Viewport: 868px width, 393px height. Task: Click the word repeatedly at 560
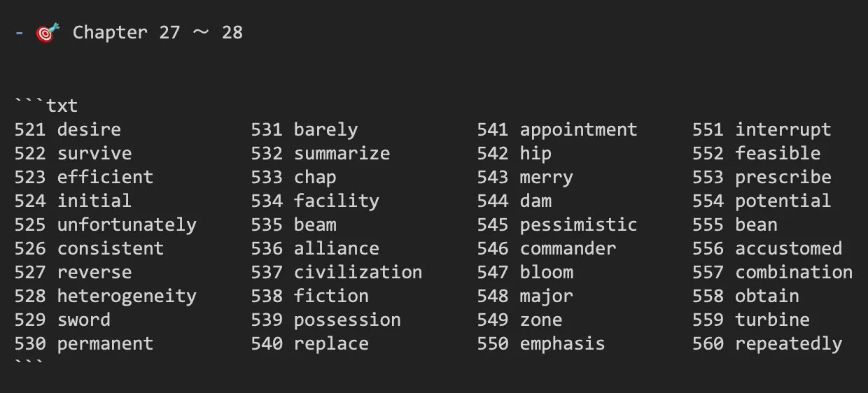pos(788,343)
